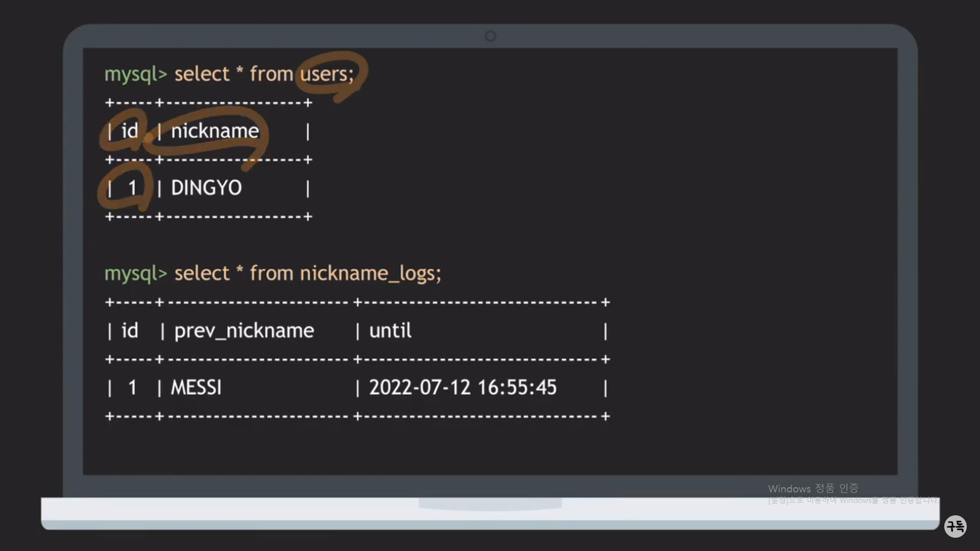980x551 pixels.
Task: Click the select keyword in second query
Action: pos(202,274)
